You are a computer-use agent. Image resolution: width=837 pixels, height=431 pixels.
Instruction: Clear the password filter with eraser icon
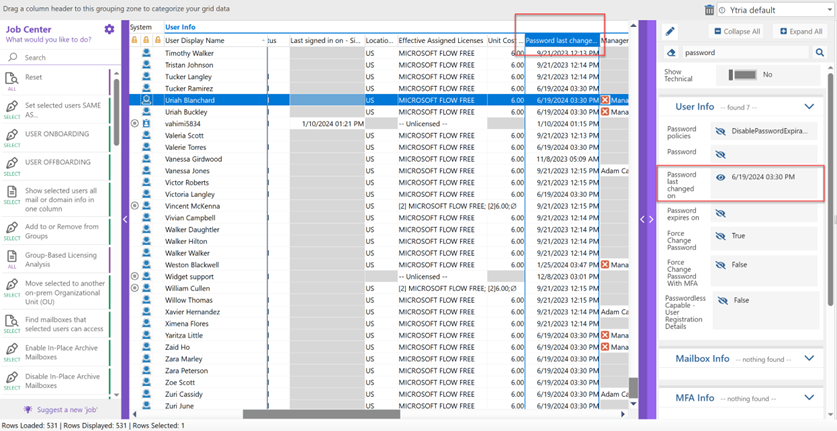(x=670, y=52)
